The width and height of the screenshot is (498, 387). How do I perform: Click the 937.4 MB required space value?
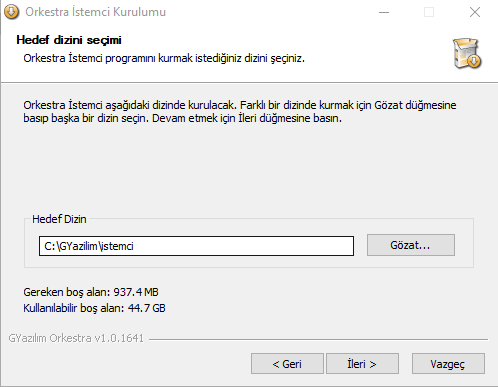(136, 292)
